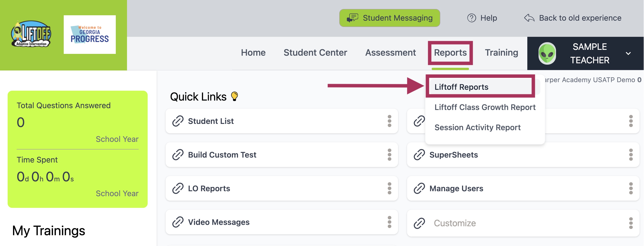Expand the Sample Teacher account dropdown chevron
The image size is (644, 246).
tap(628, 53)
